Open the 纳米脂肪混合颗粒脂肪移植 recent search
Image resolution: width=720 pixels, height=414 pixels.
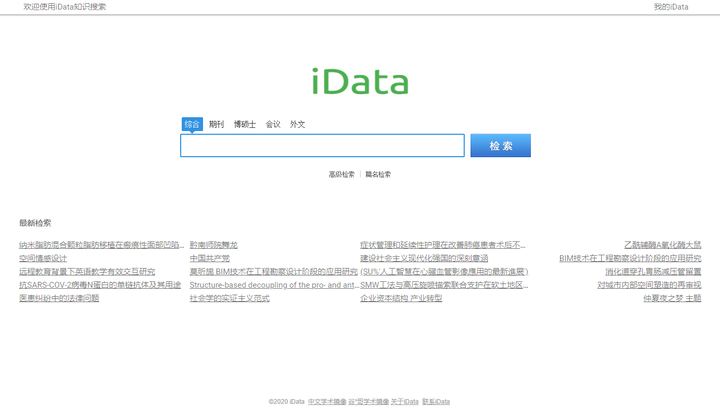(x=101, y=245)
